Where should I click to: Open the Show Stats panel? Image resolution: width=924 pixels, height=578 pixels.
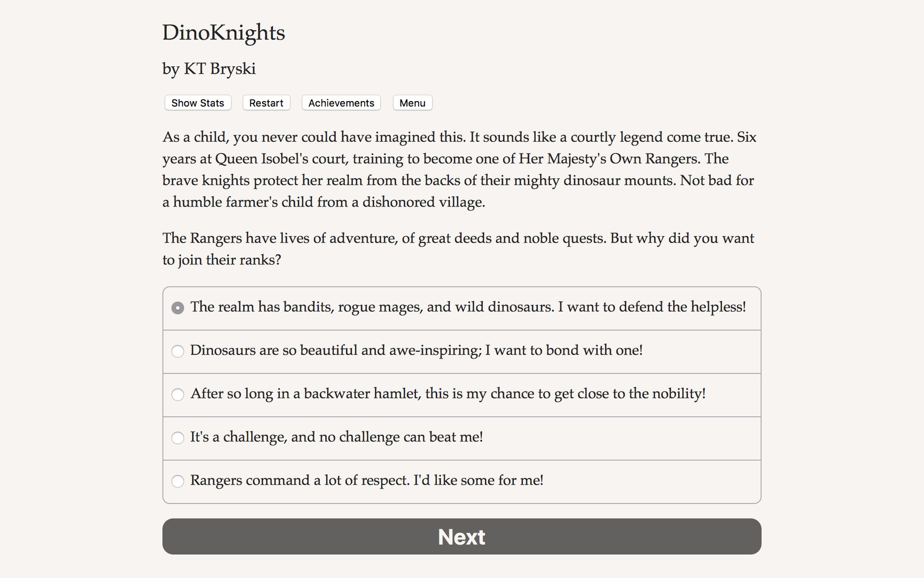[197, 103]
